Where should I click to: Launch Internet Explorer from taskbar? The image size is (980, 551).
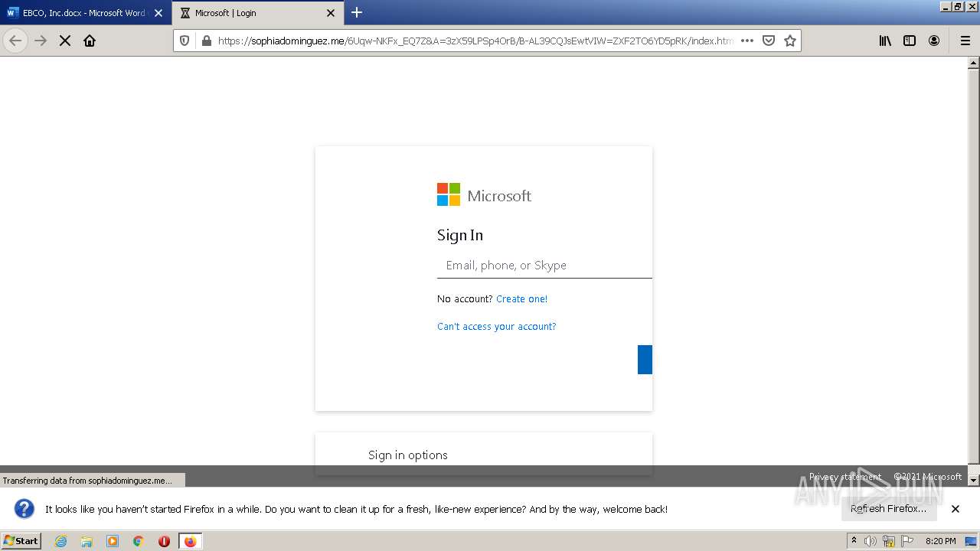click(60, 541)
